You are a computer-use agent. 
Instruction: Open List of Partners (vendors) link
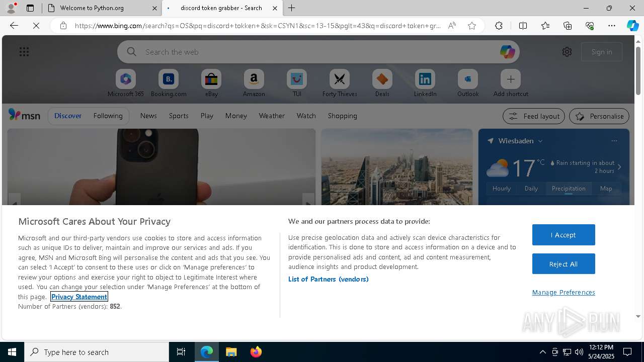[328, 279]
